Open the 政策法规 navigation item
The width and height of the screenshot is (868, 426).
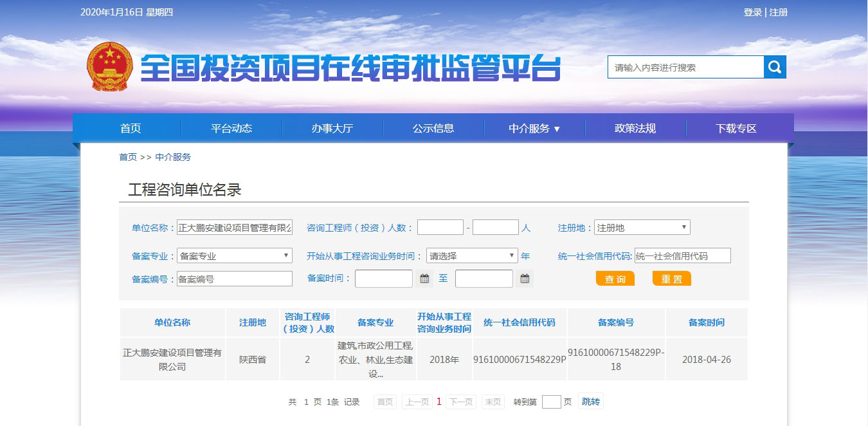point(635,128)
